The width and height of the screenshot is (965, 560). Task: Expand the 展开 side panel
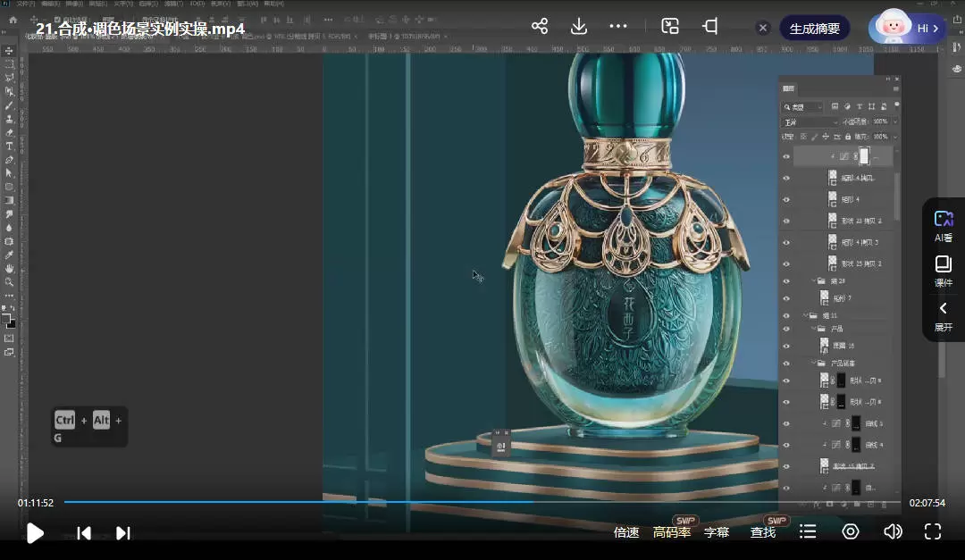[943, 316]
